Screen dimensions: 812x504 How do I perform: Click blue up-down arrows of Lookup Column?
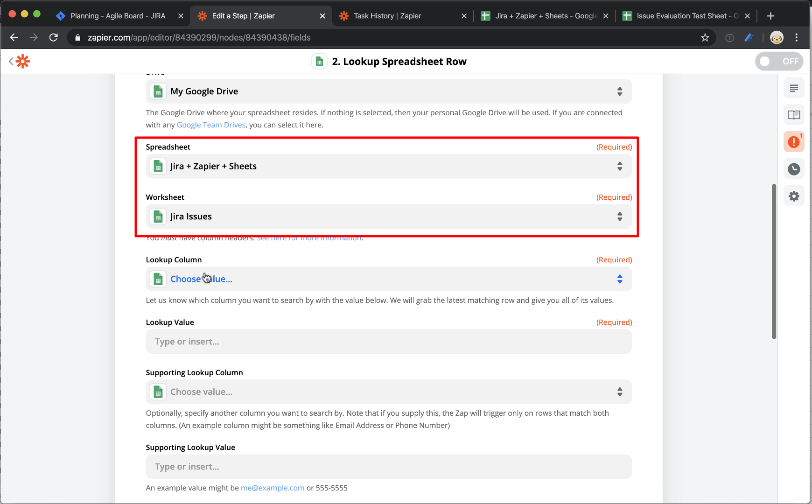(x=620, y=279)
